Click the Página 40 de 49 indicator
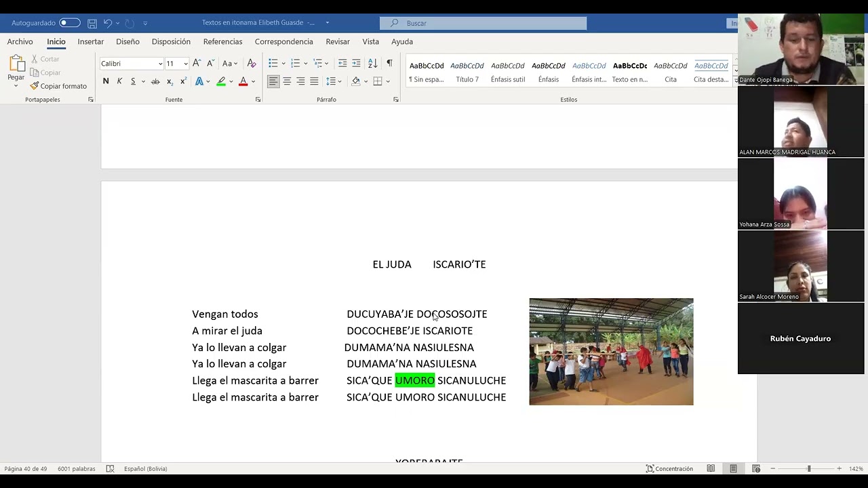This screenshot has height=488, width=868. [x=26, y=468]
